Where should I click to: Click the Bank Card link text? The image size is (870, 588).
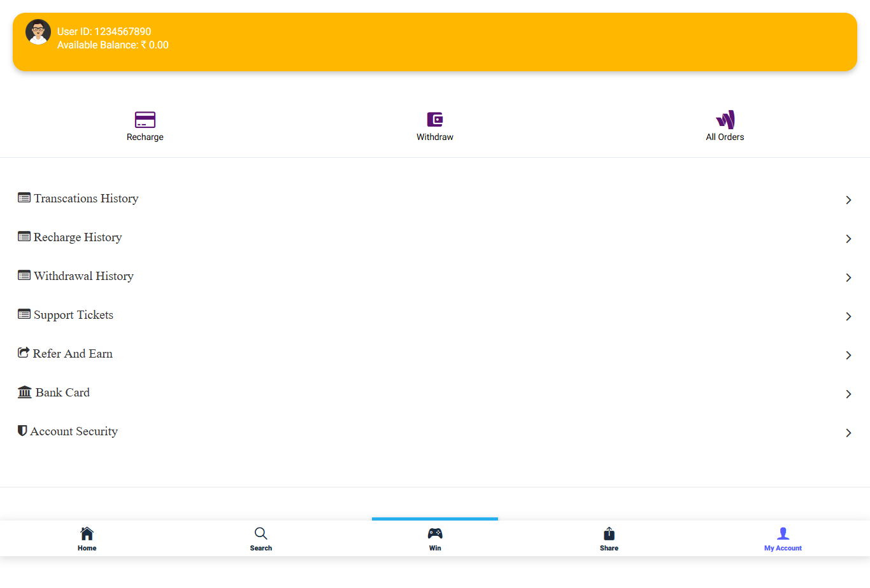click(x=62, y=393)
